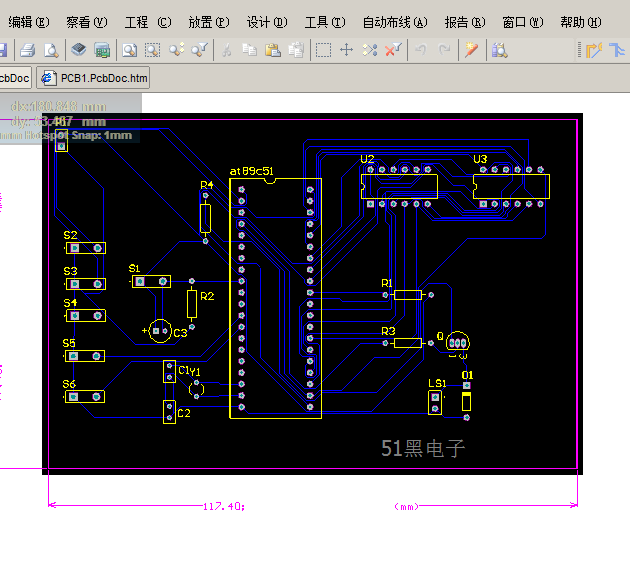Open the 设计 (D) menu
This screenshot has width=630, height=577.
267,22
